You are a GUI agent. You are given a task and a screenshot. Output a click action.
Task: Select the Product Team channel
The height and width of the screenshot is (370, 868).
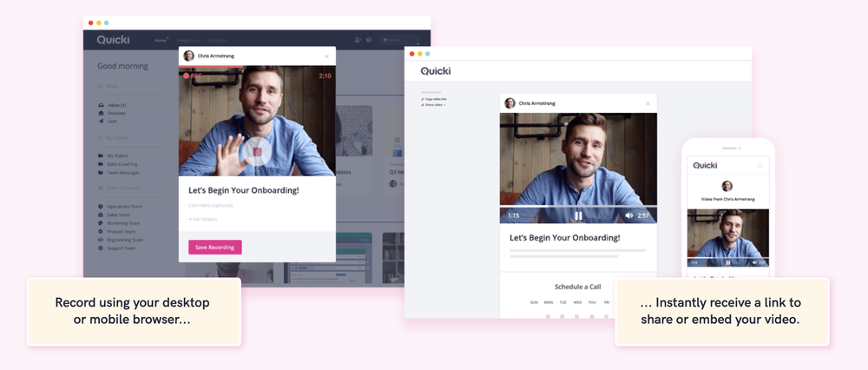tap(115, 232)
